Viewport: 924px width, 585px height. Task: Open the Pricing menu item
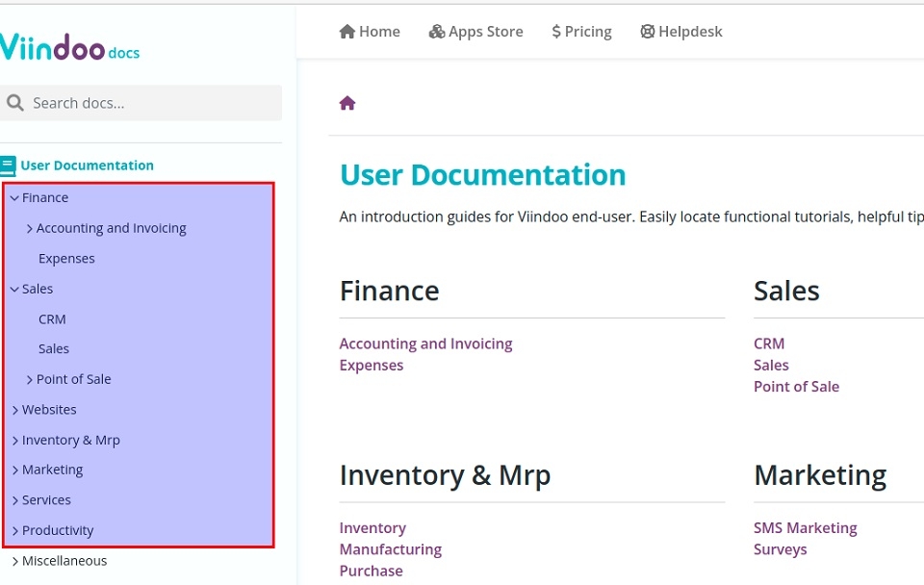pyautogui.click(x=588, y=31)
